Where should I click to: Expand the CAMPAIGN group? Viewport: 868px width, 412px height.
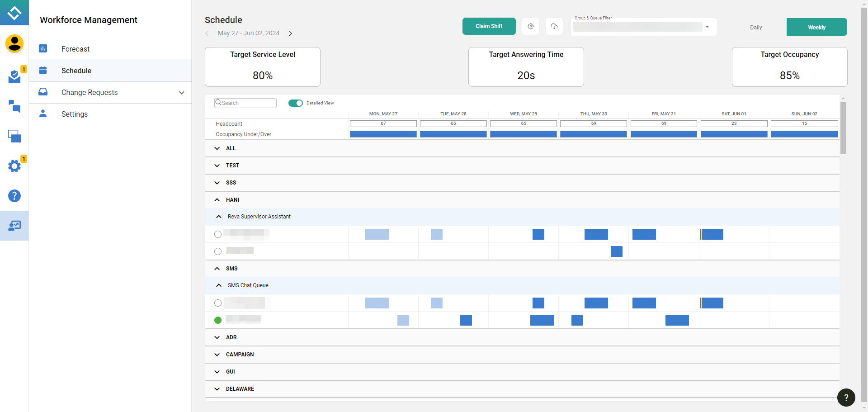pyautogui.click(x=217, y=355)
